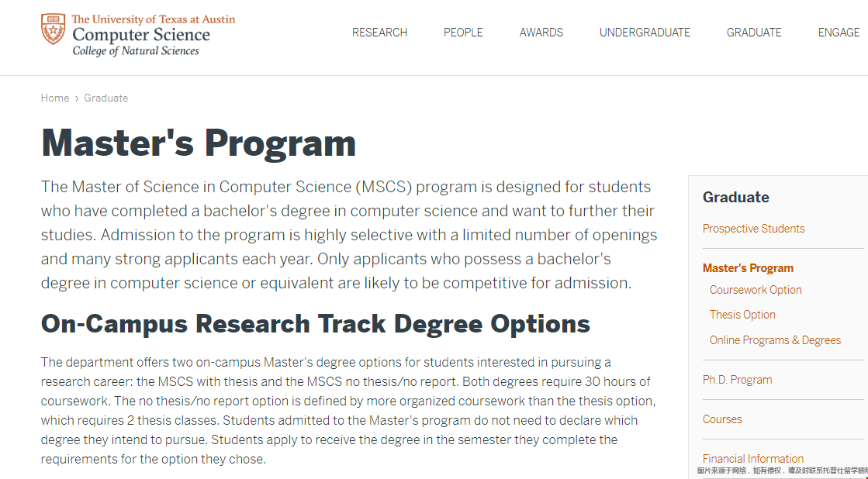Select the Awards navigation item

[x=541, y=33]
